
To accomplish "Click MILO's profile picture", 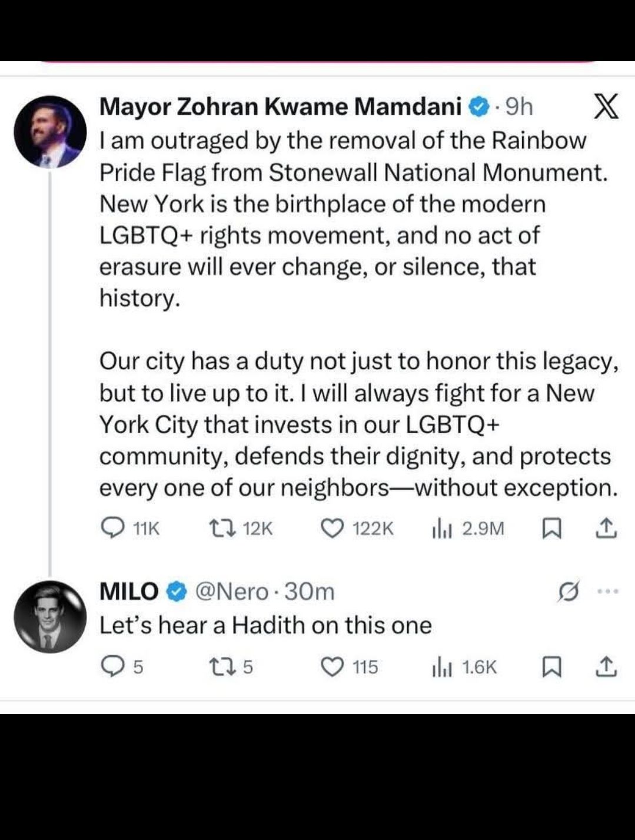I will 50,617.
